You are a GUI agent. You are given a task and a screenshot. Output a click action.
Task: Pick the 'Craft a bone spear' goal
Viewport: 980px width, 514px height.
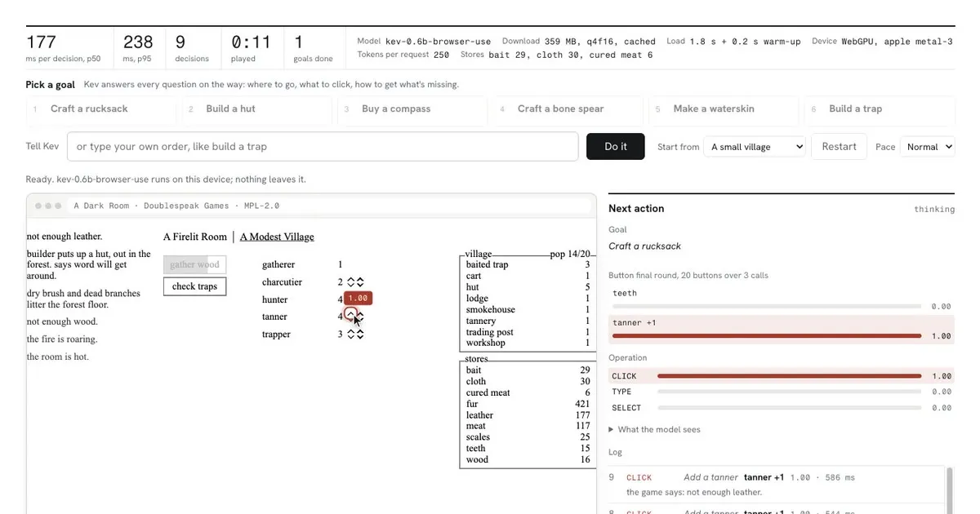pyautogui.click(x=568, y=109)
